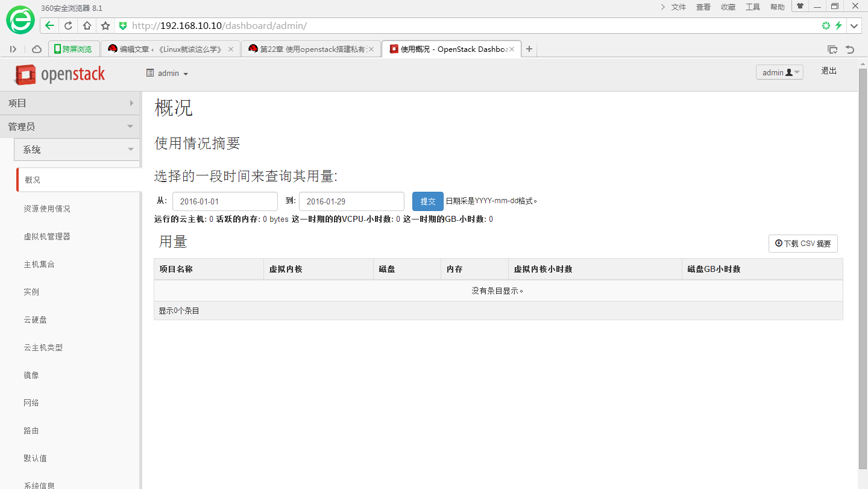Bookmark page with the star icon

click(105, 26)
